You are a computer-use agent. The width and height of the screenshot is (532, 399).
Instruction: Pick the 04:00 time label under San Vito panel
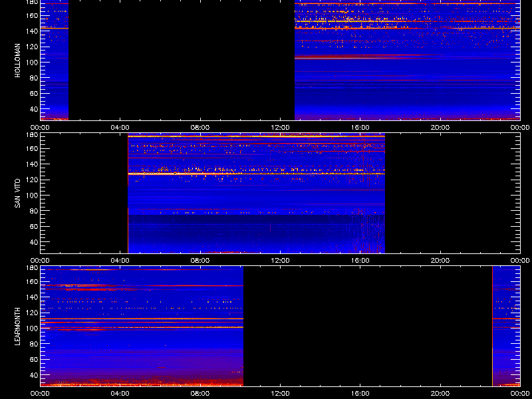click(120, 261)
